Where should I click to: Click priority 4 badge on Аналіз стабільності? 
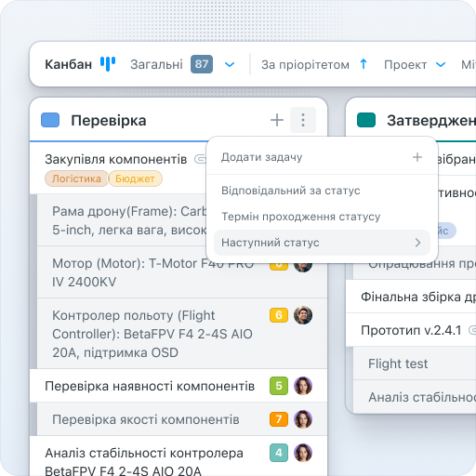(279, 453)
